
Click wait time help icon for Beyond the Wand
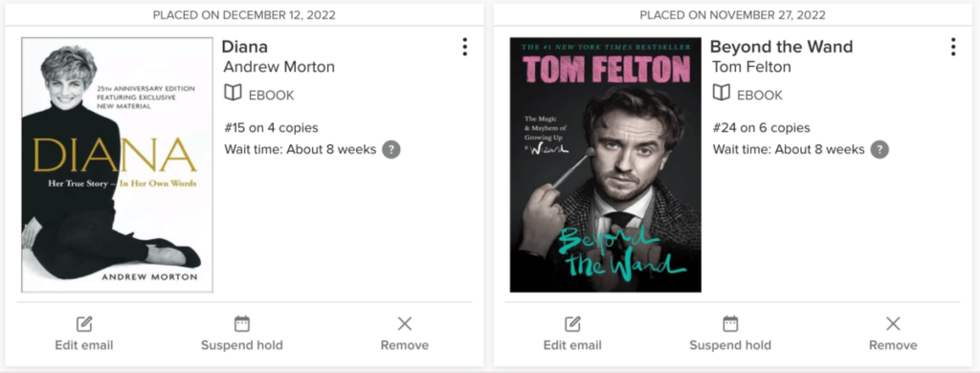click(x=880, y=150)
